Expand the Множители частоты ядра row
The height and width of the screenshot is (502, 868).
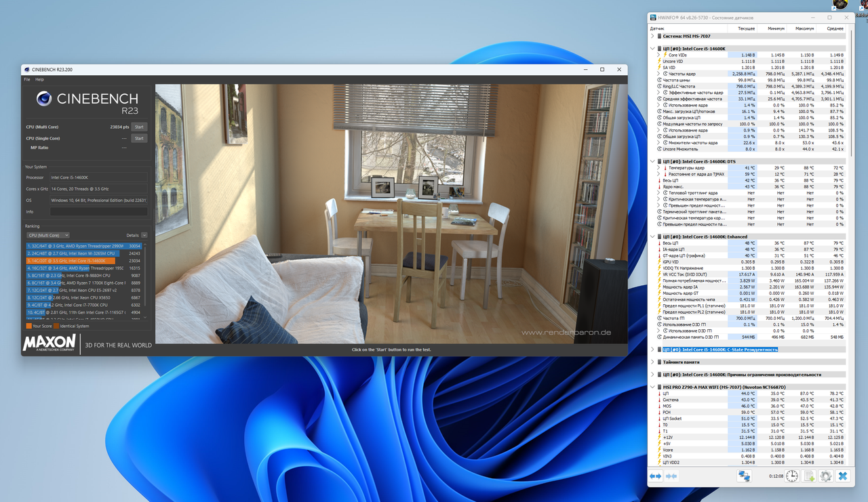(x=658, y=143)
